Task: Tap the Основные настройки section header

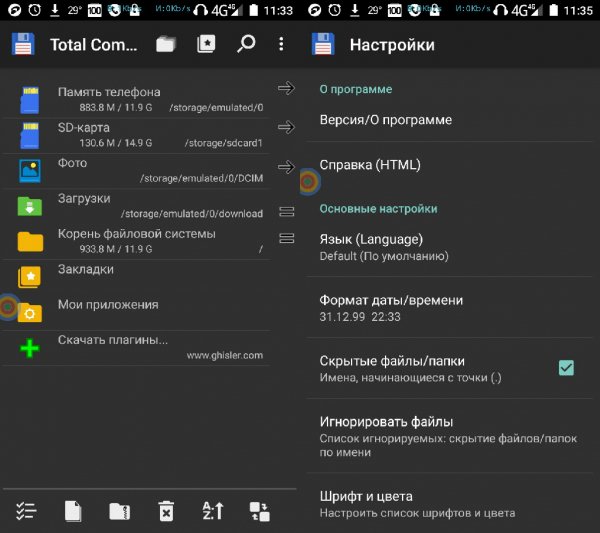Action: tap(378, 209)
